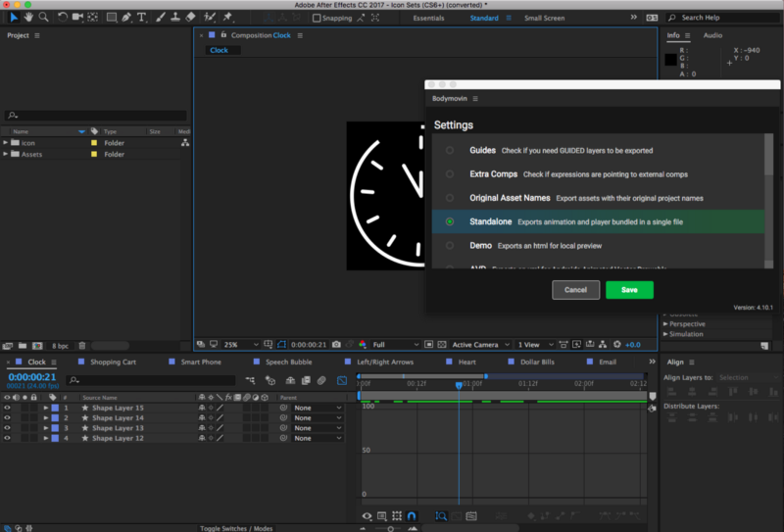Open the composition mini-flowchart icon

pos(251,380)
